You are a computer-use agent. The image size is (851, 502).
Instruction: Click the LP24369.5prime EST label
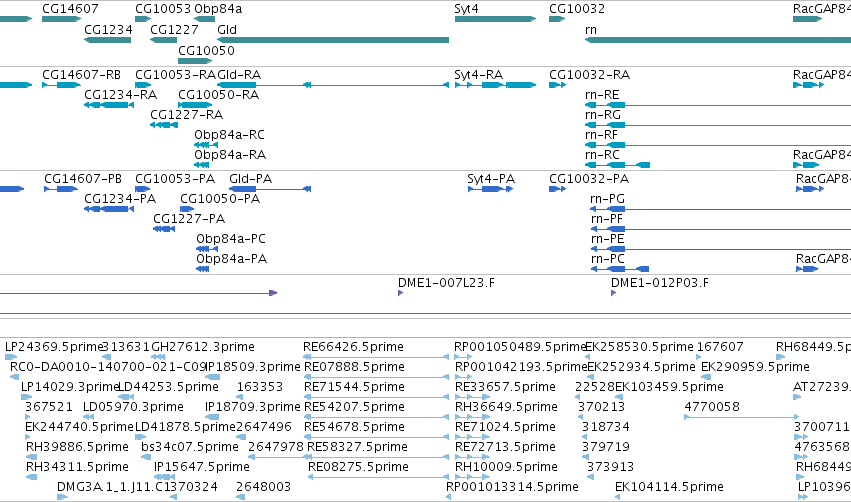[54, 347]
